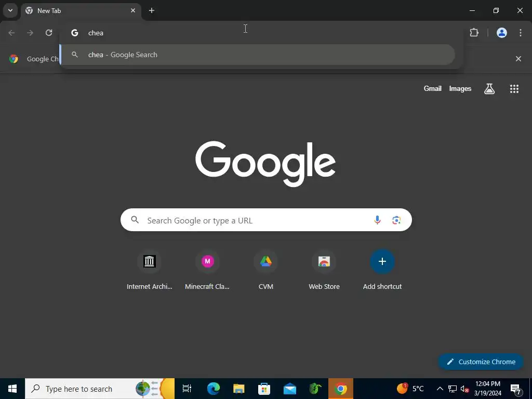
Task: Click the muted volume tray icon
Action: pyautogui.click(x=464, y=389)
